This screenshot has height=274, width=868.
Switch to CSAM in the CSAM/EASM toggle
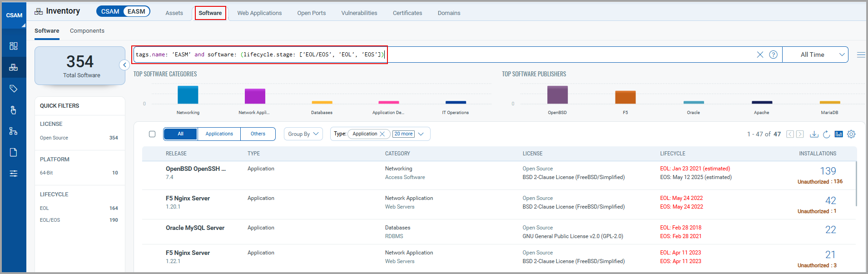110,11
